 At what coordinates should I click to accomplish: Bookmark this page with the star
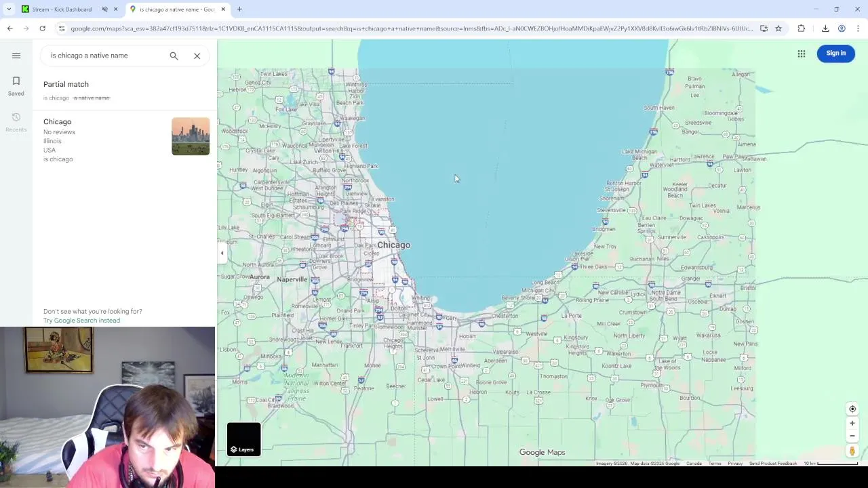(x=778, y=28)
